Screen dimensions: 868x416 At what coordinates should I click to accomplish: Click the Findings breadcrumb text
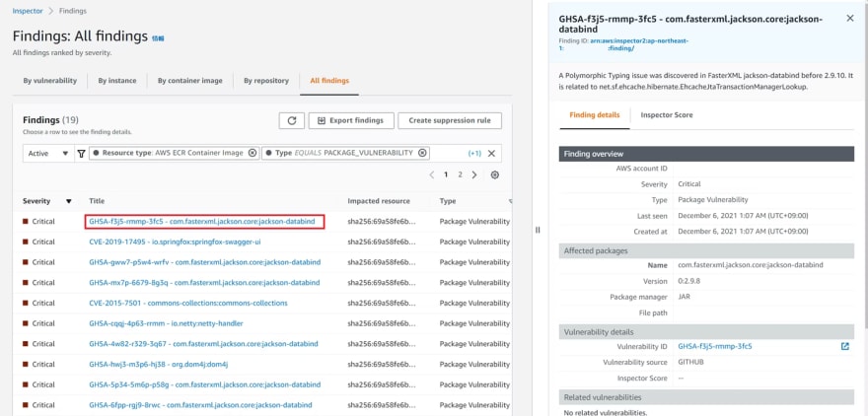[71, 11]
